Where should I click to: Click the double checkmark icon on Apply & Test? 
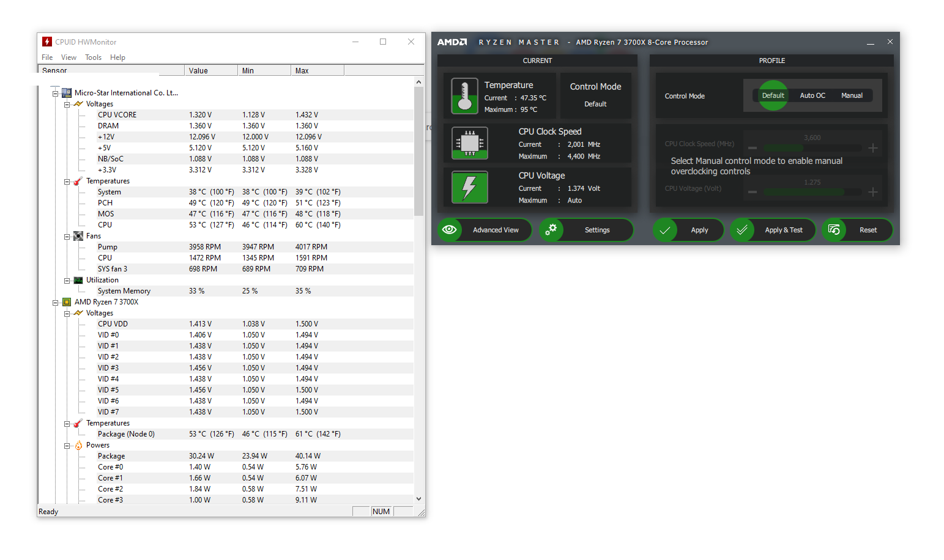pos(742,230)
